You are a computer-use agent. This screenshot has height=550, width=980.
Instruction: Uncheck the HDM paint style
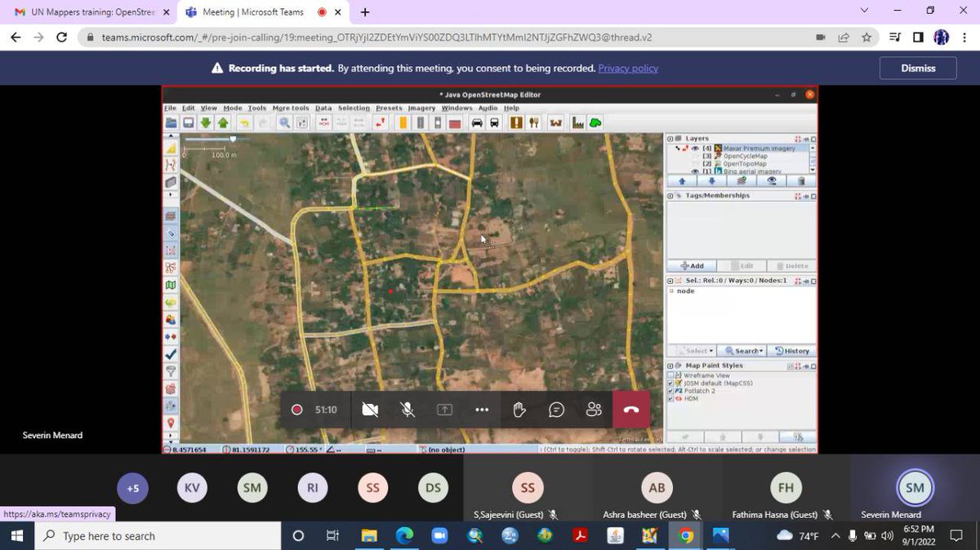click(671, 398)
